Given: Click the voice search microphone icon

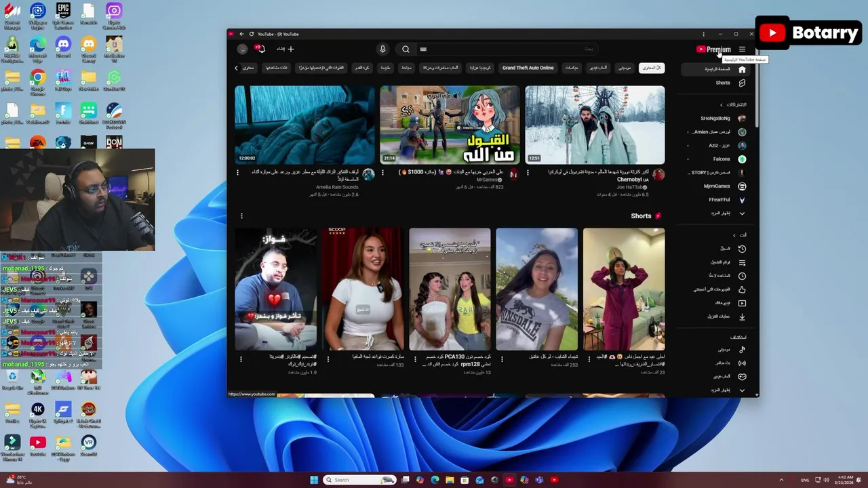Looking at the screenshot, I should tap(382, 49).
